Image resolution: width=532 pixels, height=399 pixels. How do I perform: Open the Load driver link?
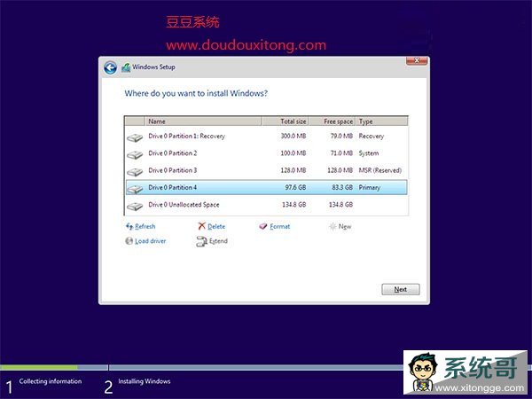click(x=151, y=241)
